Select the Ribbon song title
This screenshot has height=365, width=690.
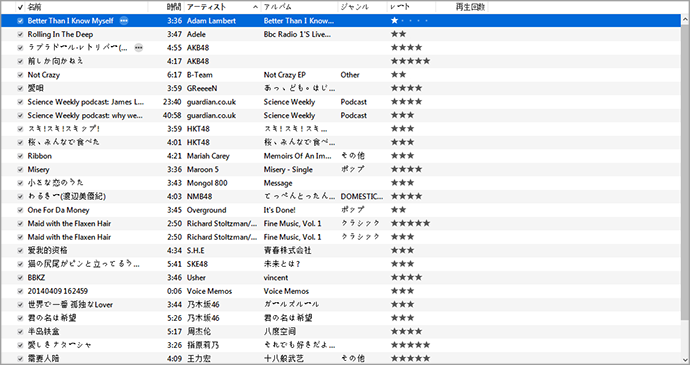[x=40, y=156]
